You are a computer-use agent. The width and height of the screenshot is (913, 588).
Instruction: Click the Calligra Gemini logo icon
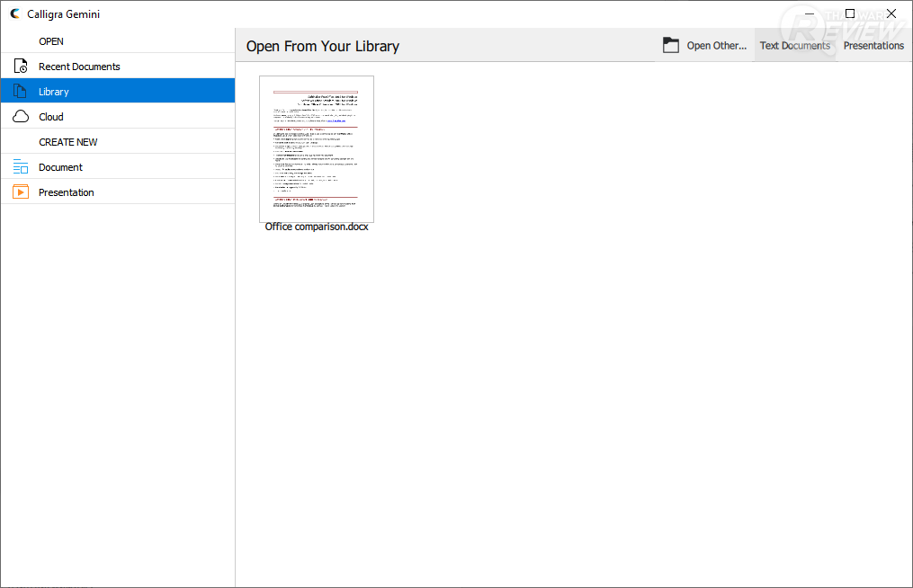click(x=15, y=13)
